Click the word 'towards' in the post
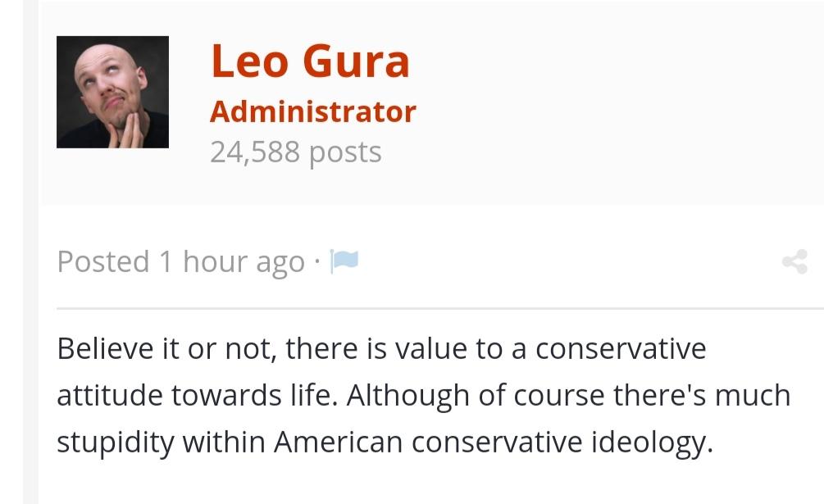 225,396
